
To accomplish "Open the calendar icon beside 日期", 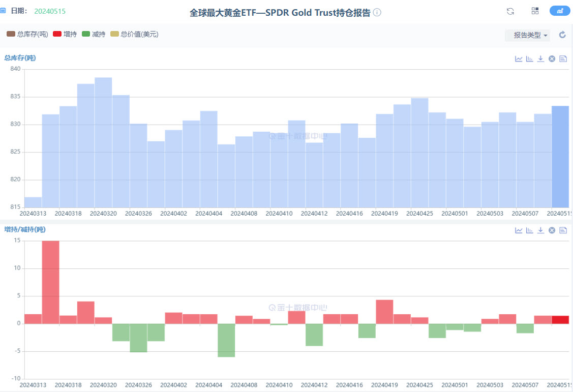I will click(x=3, y=11).
